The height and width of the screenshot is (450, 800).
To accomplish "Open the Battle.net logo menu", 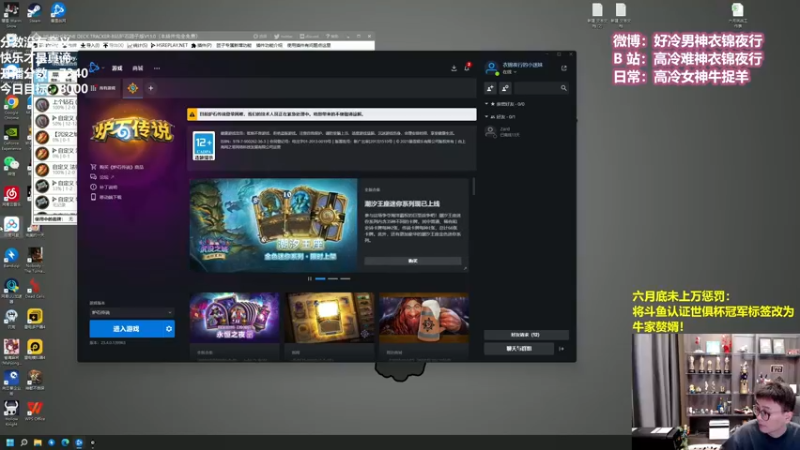I will pos(95,67).
